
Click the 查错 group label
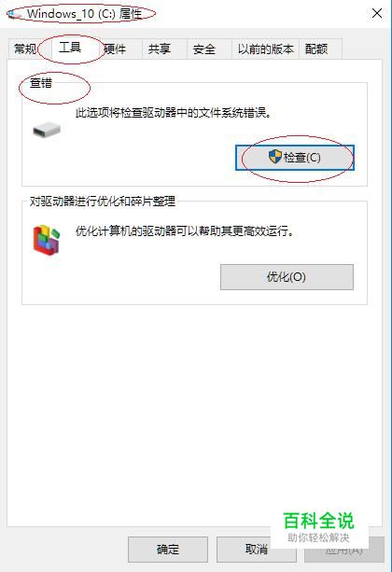41,83
